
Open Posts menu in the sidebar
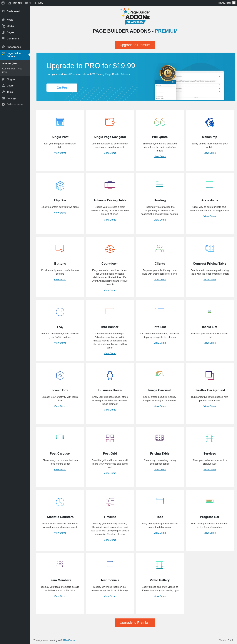pos(15,19)
